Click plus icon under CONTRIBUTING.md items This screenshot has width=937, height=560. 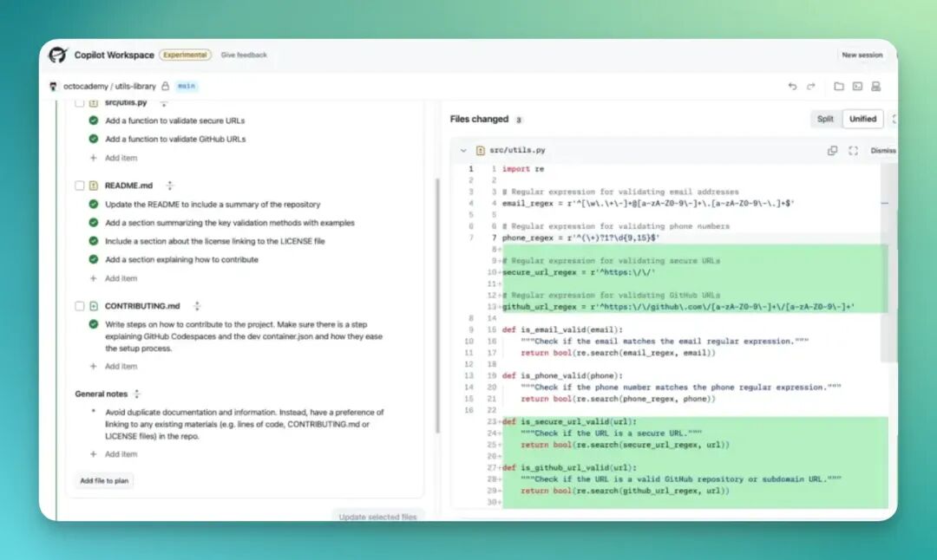(93, 366)
